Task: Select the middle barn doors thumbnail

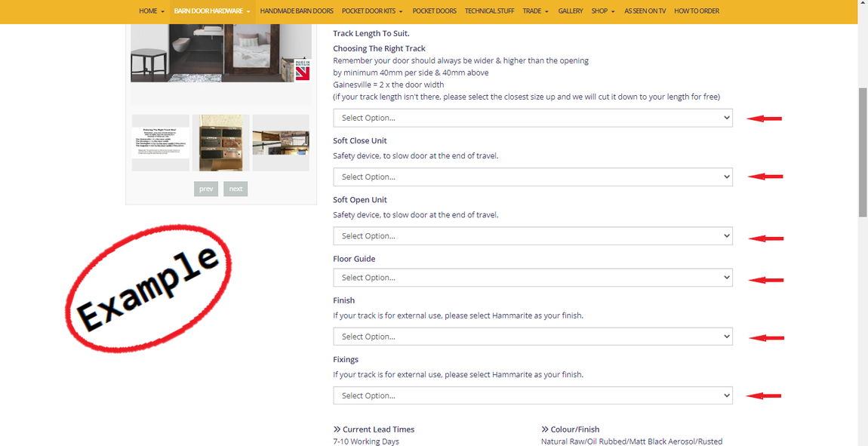Action: 220,143
